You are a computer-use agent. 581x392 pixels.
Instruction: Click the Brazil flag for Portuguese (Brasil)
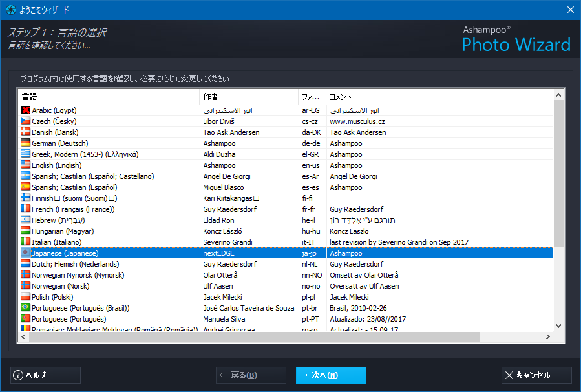click(26, 307)
